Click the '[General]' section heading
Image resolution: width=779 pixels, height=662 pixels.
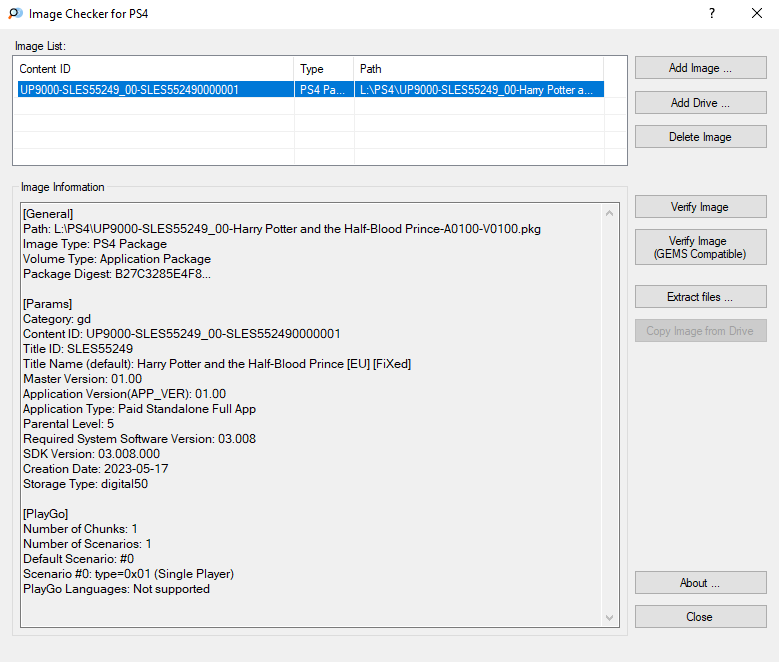48,214
